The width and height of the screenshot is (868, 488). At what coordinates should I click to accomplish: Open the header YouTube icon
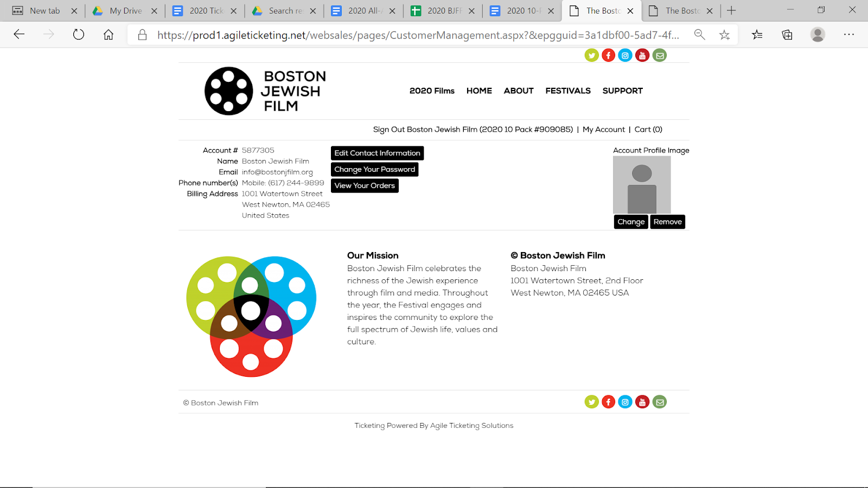pos(642,55)
